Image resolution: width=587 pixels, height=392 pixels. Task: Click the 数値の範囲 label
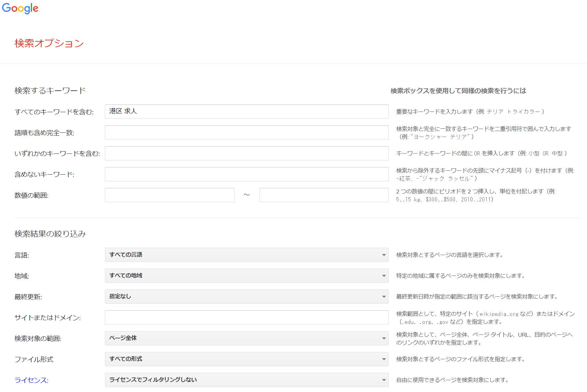[31, 195]
